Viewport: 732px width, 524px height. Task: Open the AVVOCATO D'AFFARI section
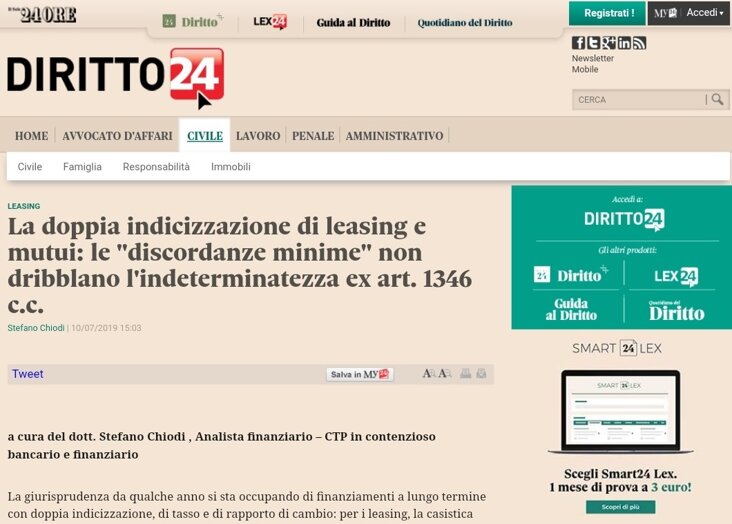tap(117, 136)
